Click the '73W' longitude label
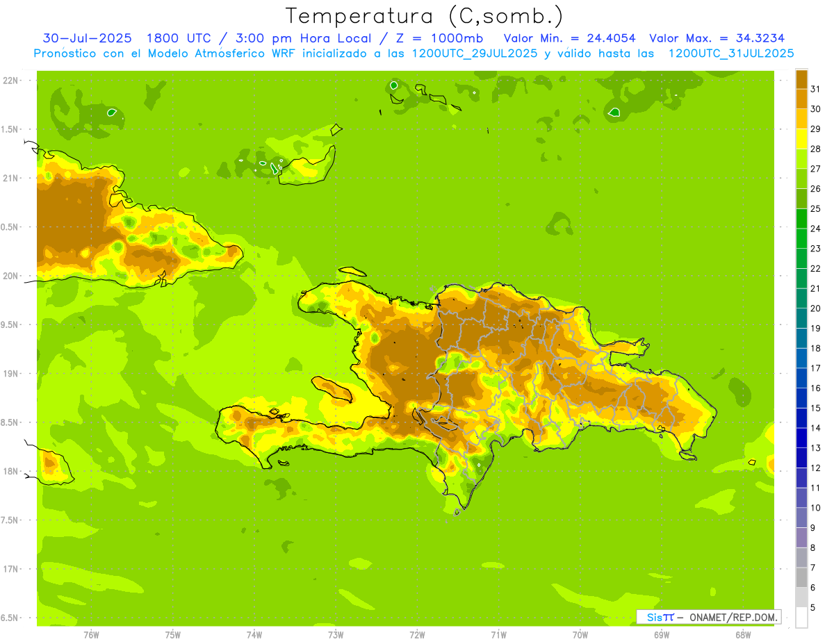The image size is (834, 644). (336, 634)
